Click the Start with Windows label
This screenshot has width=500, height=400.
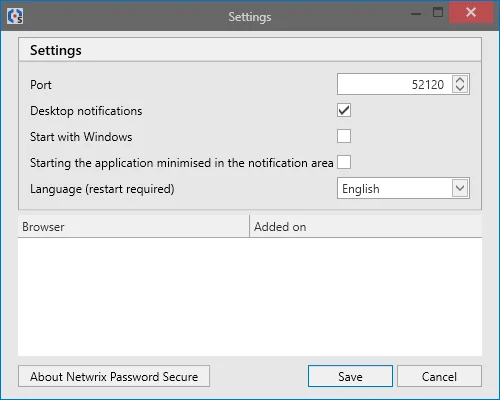(81, 137)
